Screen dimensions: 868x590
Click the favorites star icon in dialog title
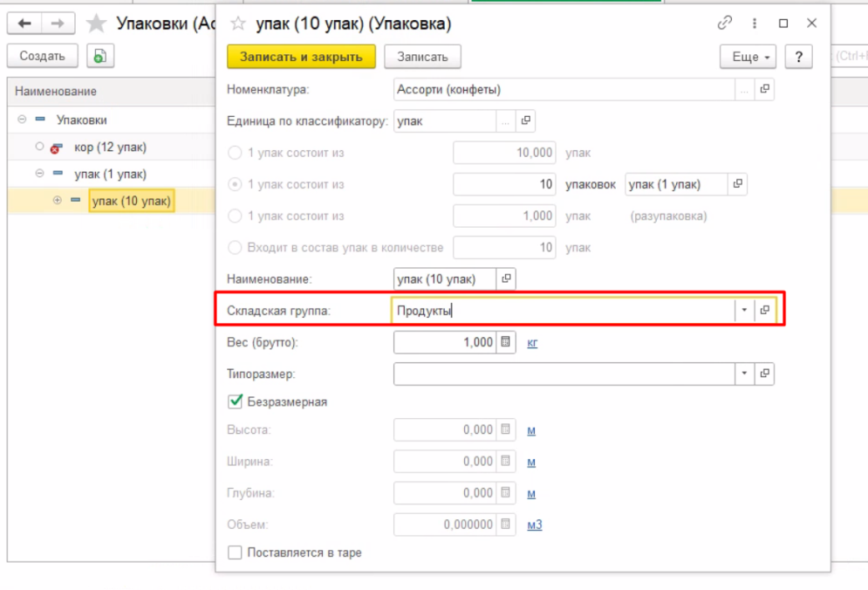(236, 24)
